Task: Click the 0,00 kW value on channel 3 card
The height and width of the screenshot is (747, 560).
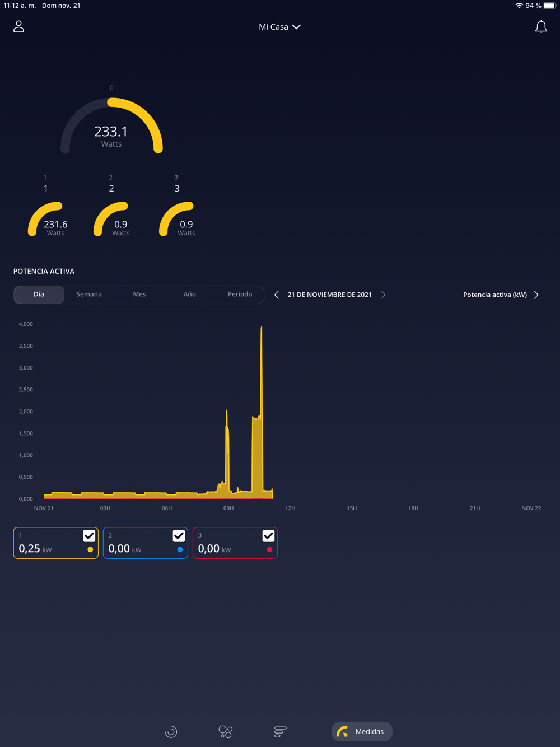Action: click(x=214, y=549)
